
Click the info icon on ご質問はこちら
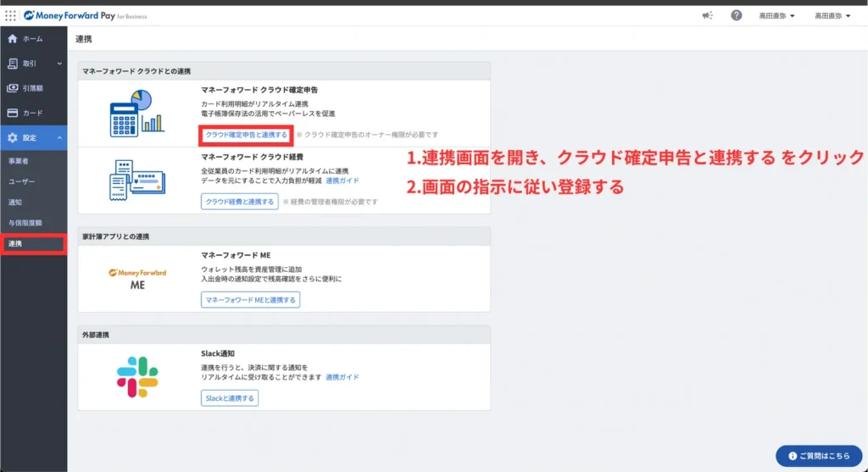coord(793,456)
